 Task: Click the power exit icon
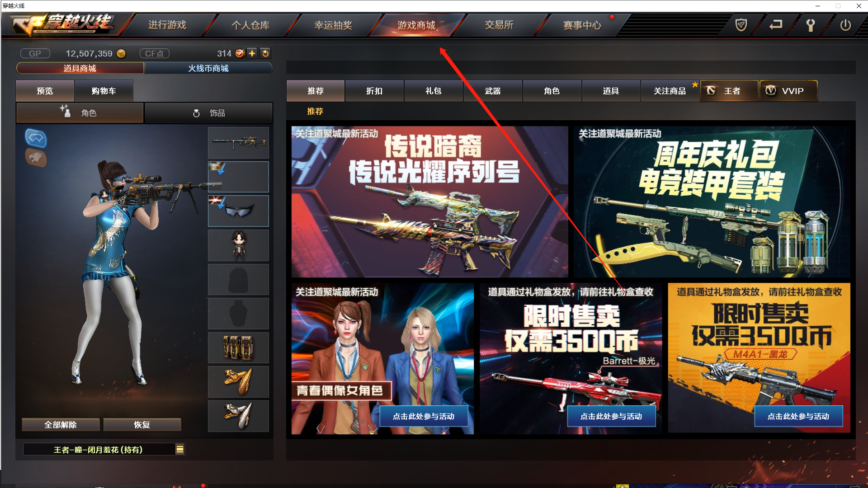pyautogui.click(x=845, y=25)
